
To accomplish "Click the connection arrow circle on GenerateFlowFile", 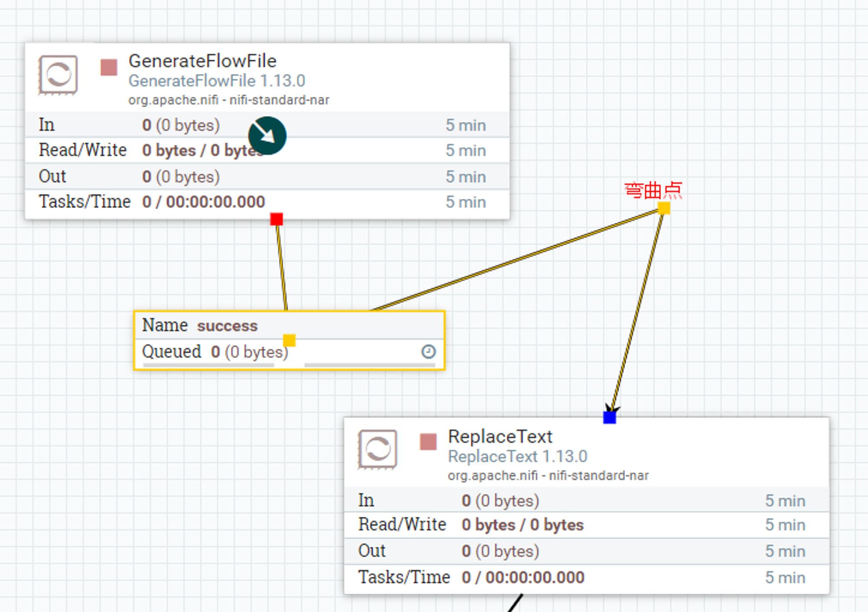I will 267,136.
